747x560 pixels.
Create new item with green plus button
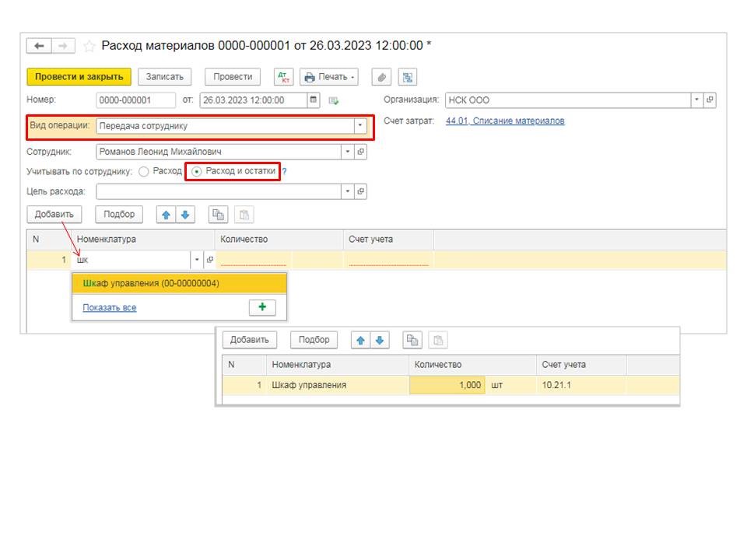click(x=262, y=307)
